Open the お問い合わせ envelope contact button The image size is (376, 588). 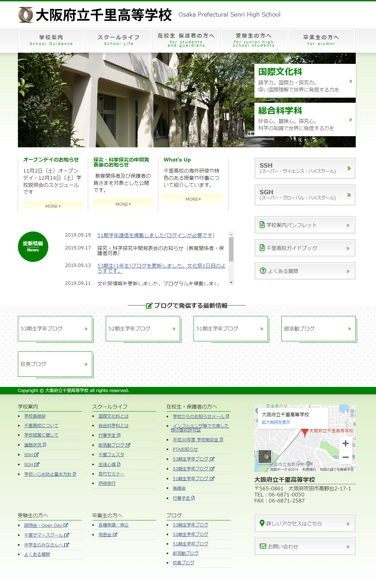tap(305, 546)
